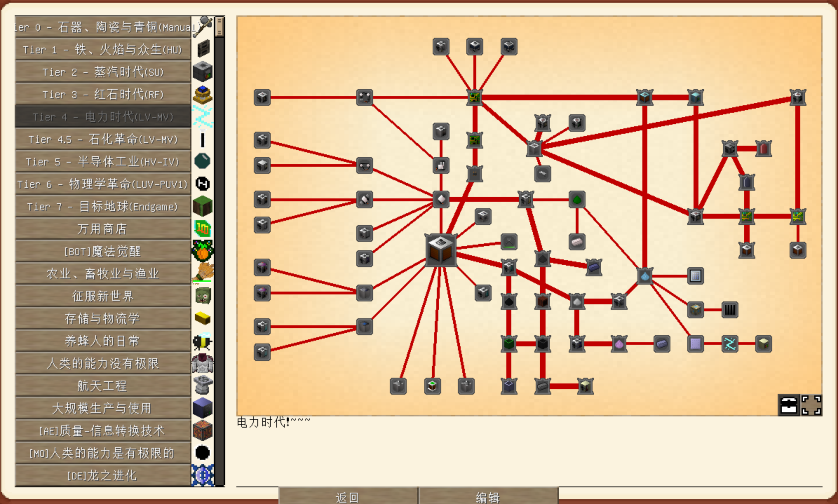This screenshot has width=838, height=504.
Task: Select the pale pink ingot quest
Action: [x=577, y=242]
